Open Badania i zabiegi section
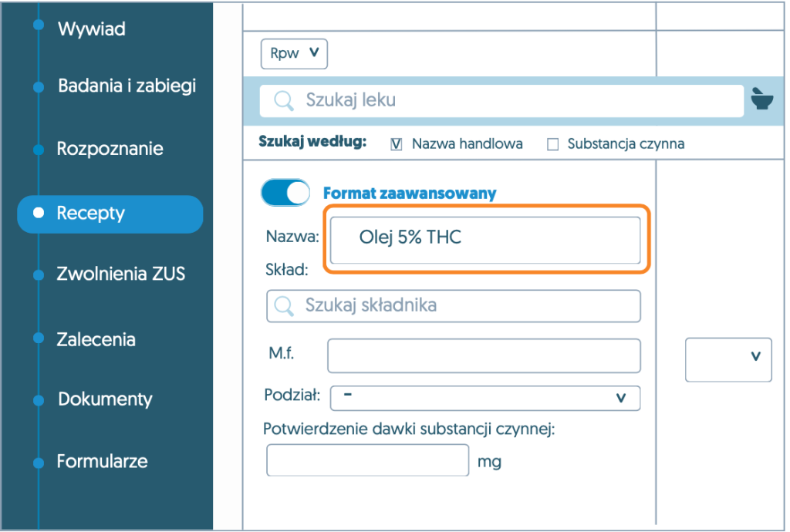790x532 pixels. pos(127,86)
